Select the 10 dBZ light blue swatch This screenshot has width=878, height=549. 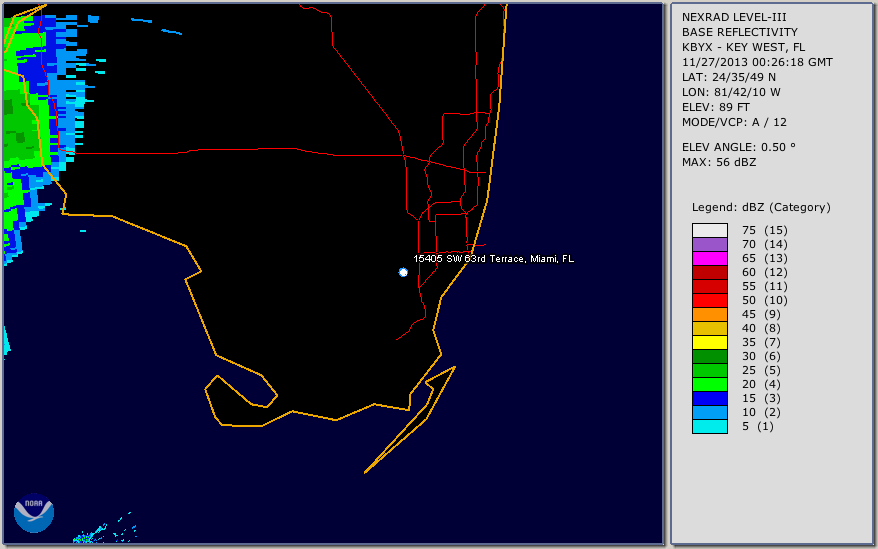(709, 412)
